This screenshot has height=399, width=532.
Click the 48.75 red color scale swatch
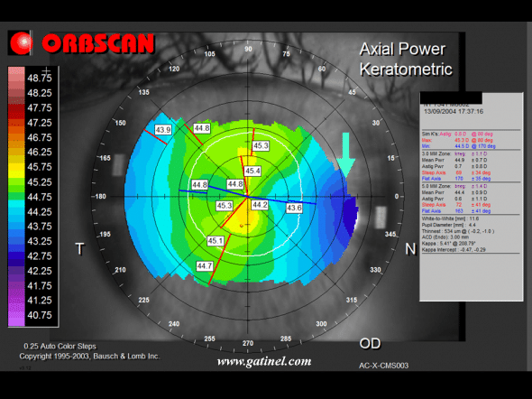(x=16, y=79)
